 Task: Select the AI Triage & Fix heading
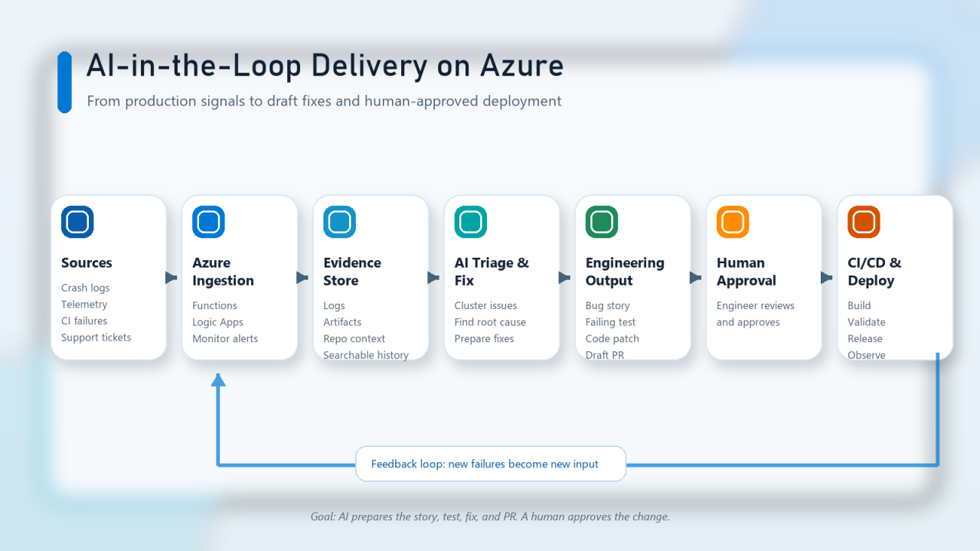[492, 272]
